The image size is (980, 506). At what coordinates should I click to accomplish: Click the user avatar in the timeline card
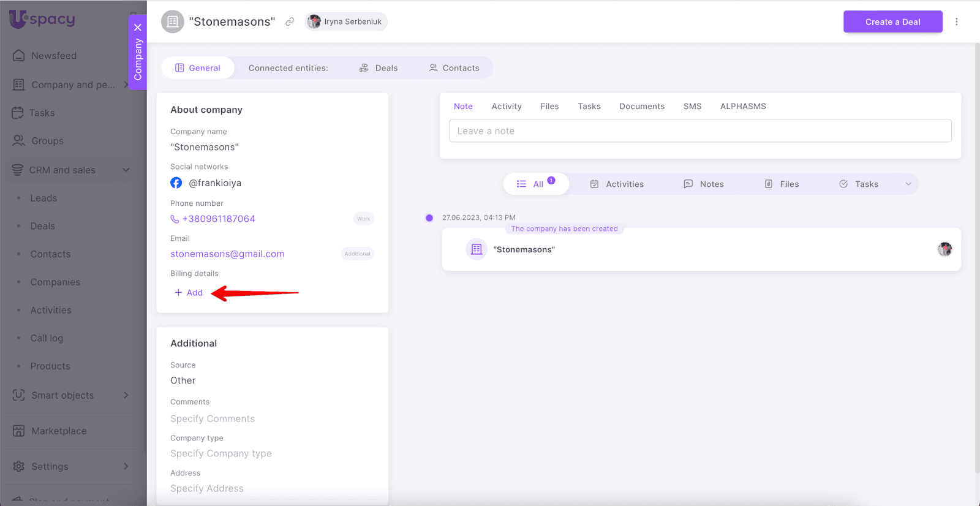tap(944, 249)
